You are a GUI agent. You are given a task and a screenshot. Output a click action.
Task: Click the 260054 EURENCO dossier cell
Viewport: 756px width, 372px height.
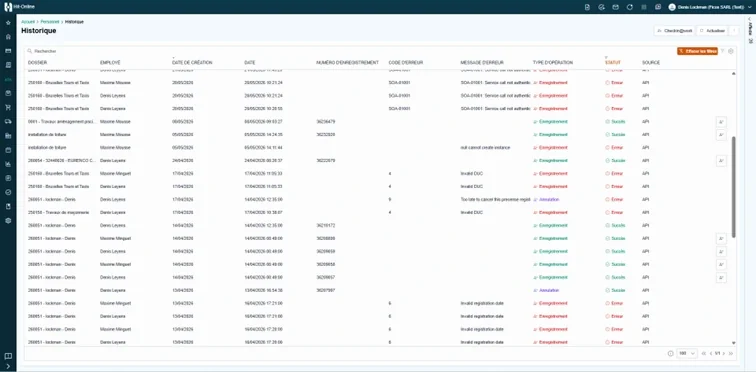pos(62,160)
